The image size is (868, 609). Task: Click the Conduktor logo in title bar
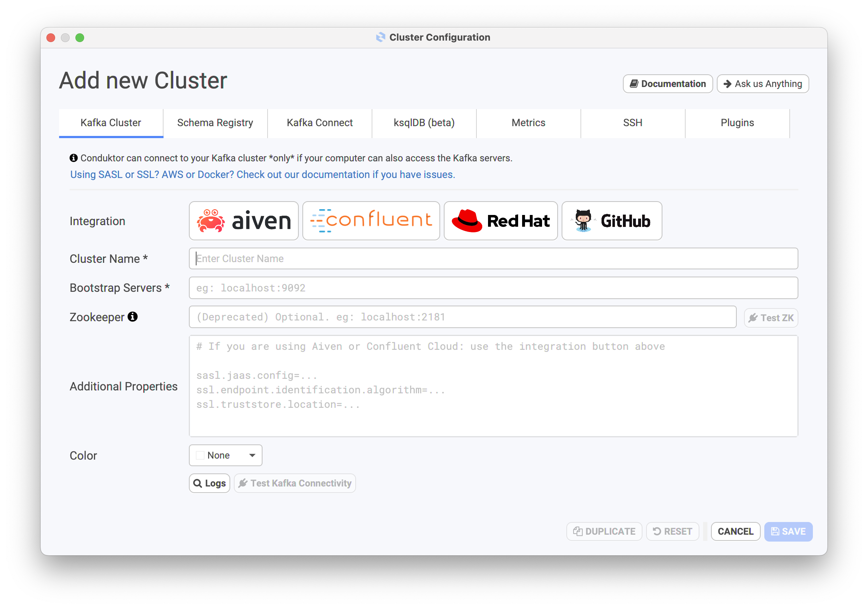point(381,37)
